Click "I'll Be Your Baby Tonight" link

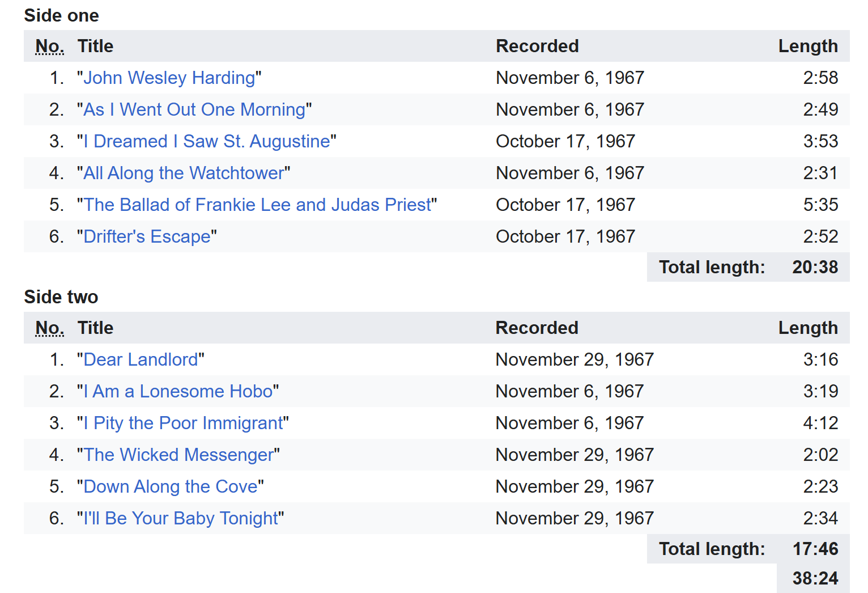181,518
